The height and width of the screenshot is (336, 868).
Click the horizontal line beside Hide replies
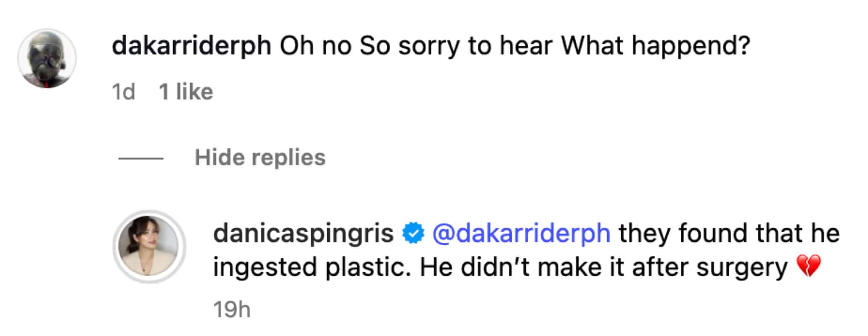141,158
